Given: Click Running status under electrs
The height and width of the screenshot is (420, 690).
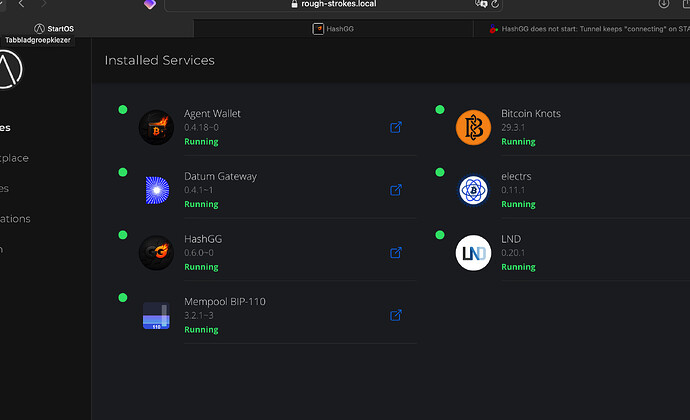Looking at the screenshot, I should coord(518,204).
